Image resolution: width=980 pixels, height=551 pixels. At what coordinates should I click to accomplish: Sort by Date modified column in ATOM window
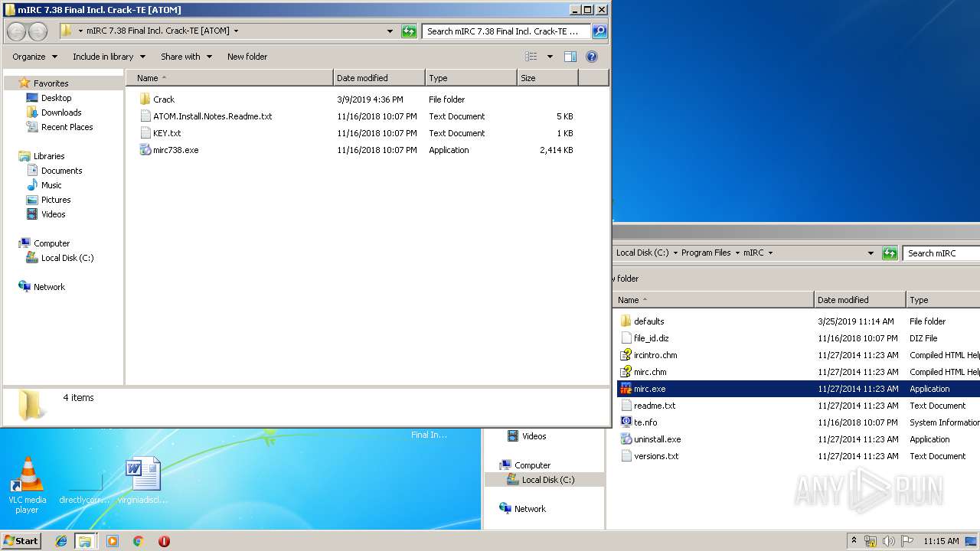(x=380, y=78)
